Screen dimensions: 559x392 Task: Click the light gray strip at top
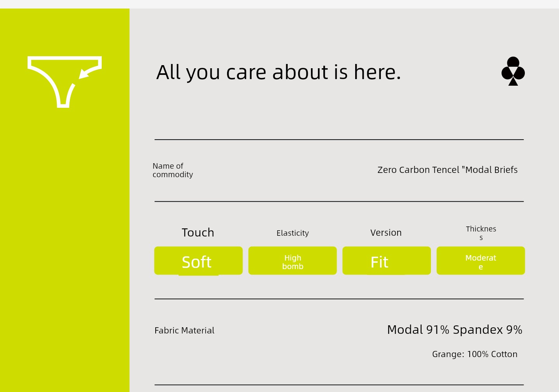tap(279, 4)
